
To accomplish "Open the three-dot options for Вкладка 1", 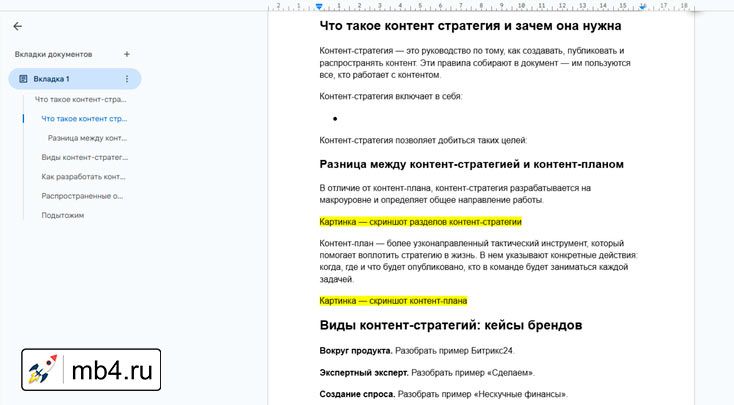I will [126, 79].
